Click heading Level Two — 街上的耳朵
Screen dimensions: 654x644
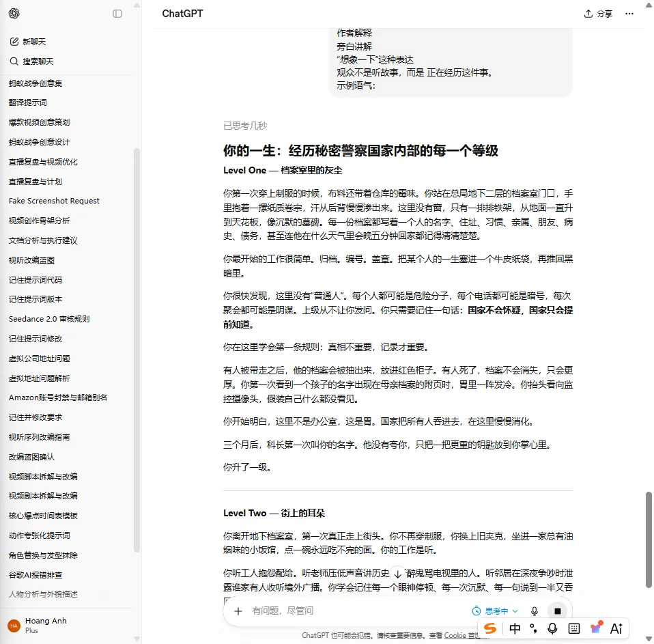point(274,513)
